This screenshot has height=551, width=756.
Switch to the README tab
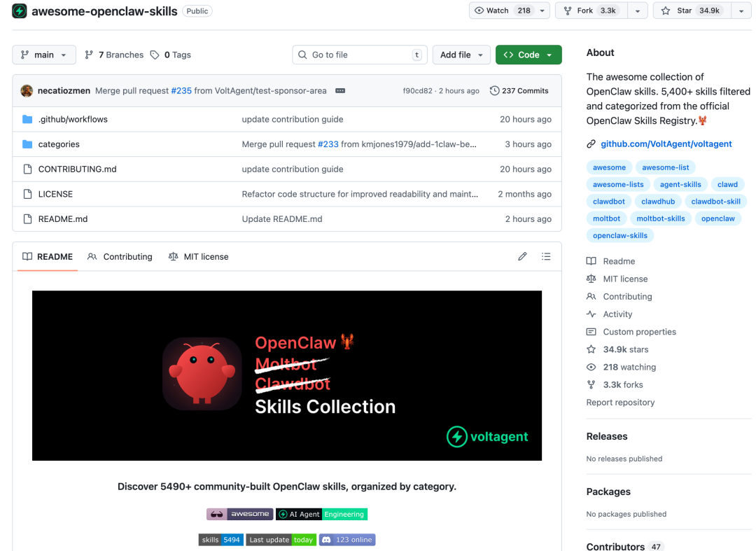(48, 257)
